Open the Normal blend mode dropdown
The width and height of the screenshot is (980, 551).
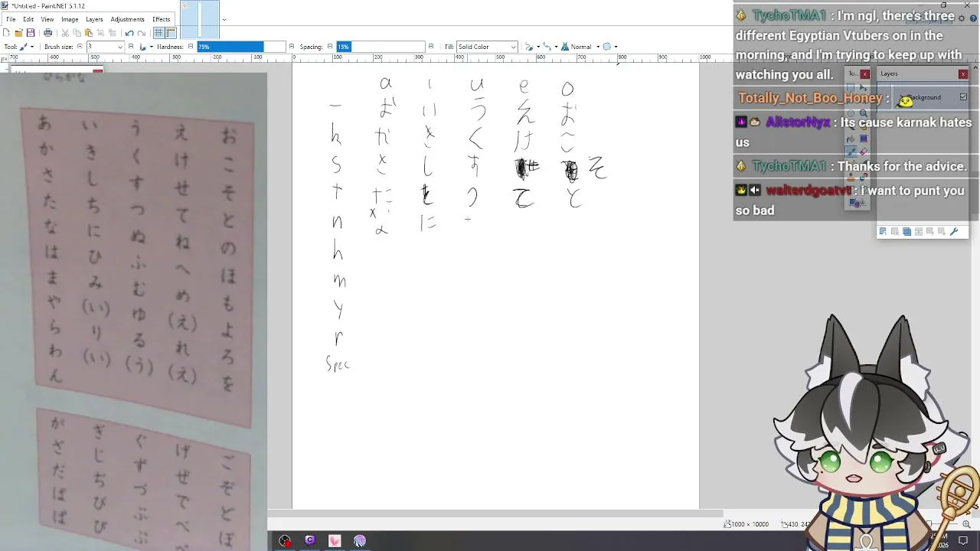coord(580,47)
